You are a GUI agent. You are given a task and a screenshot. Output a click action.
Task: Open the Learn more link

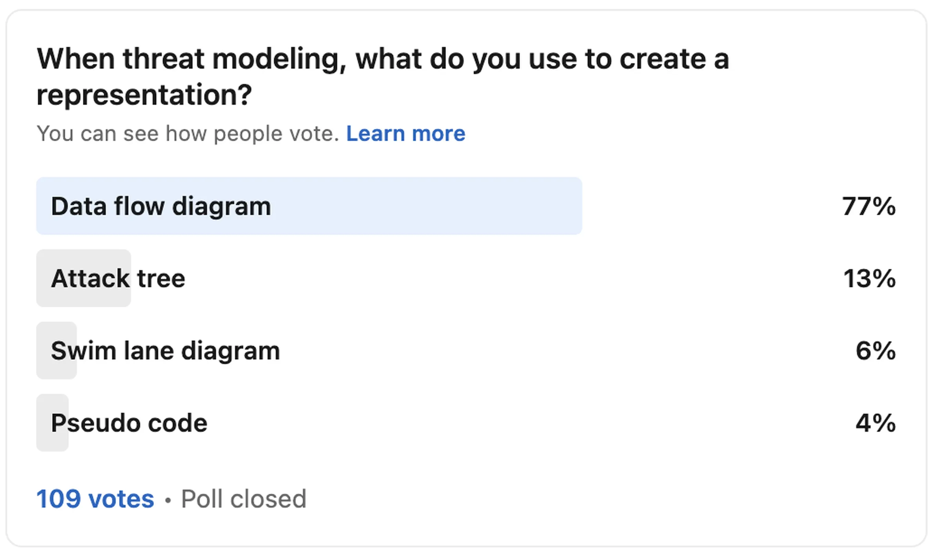click(x=405, y=134)
